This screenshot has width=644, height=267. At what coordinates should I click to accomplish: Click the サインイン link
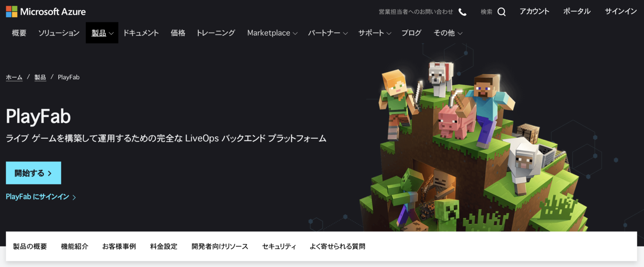pyautogui.click(x=621, y=11)
